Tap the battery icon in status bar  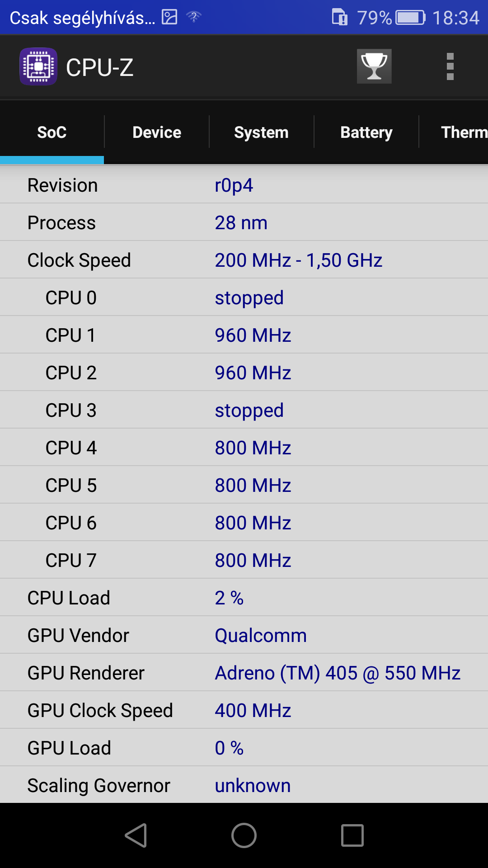tap(410, 18)
